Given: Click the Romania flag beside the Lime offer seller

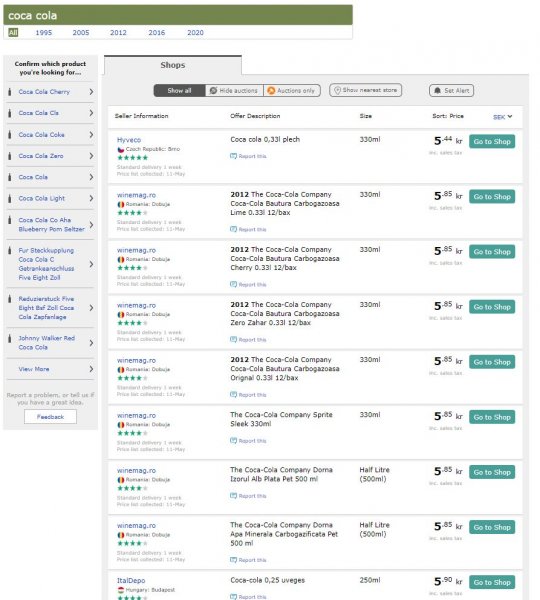Looking at the screenshot, I should 121,204.
